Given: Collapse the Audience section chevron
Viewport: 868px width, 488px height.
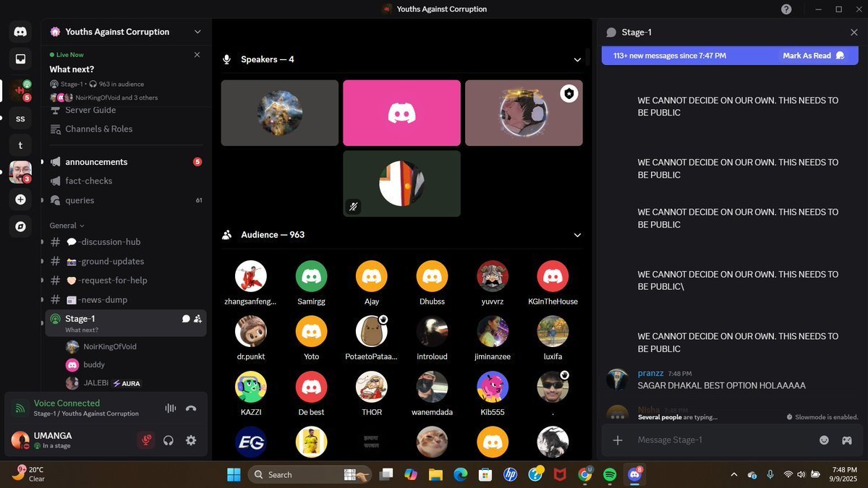Looking at the screenshot, I should coord(577,235).
